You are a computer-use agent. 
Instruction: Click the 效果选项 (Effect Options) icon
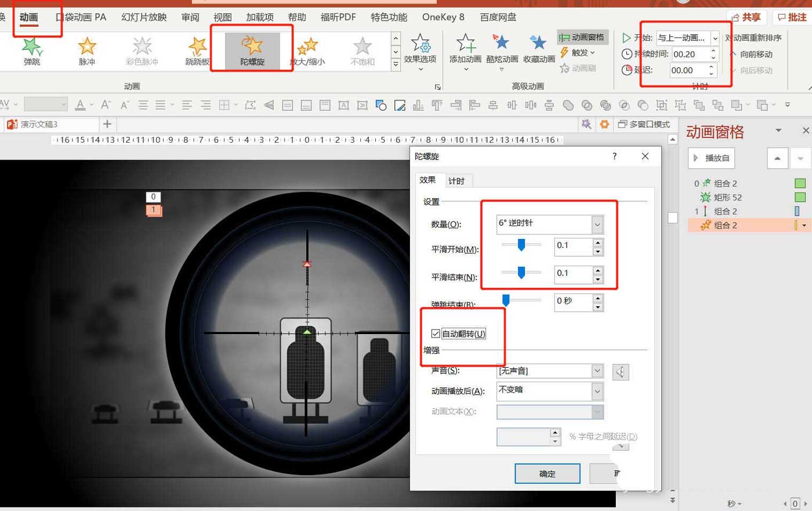(420, 46)
